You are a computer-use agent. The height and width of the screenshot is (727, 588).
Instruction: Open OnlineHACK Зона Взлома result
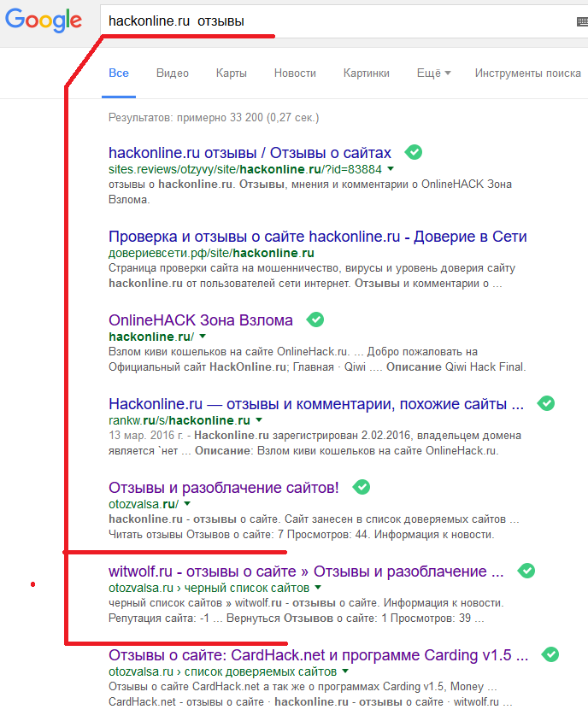pyautogui.click(x=201, y=320)
